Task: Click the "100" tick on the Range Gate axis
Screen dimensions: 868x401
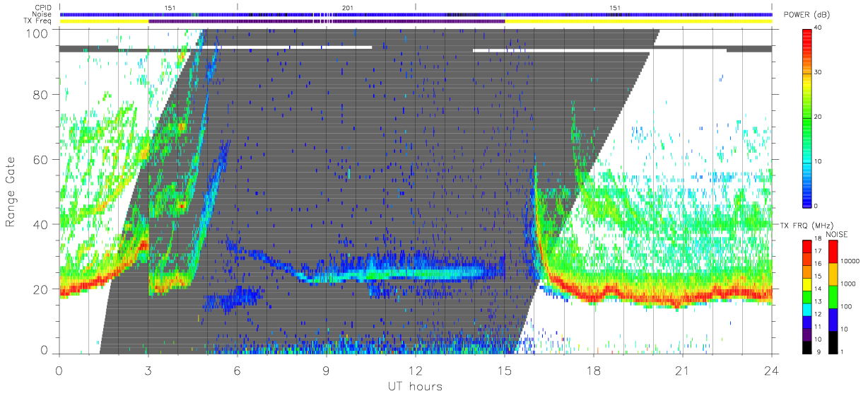Action: 37,33
